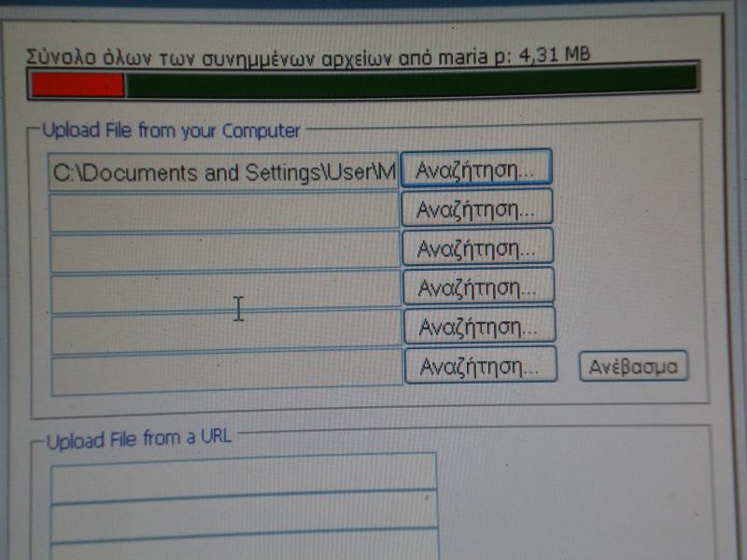Screen dimensions: 747x560
Task: Click the Ανέβασμα upload button
Action: pyautogui.click(x=633, y=366)
